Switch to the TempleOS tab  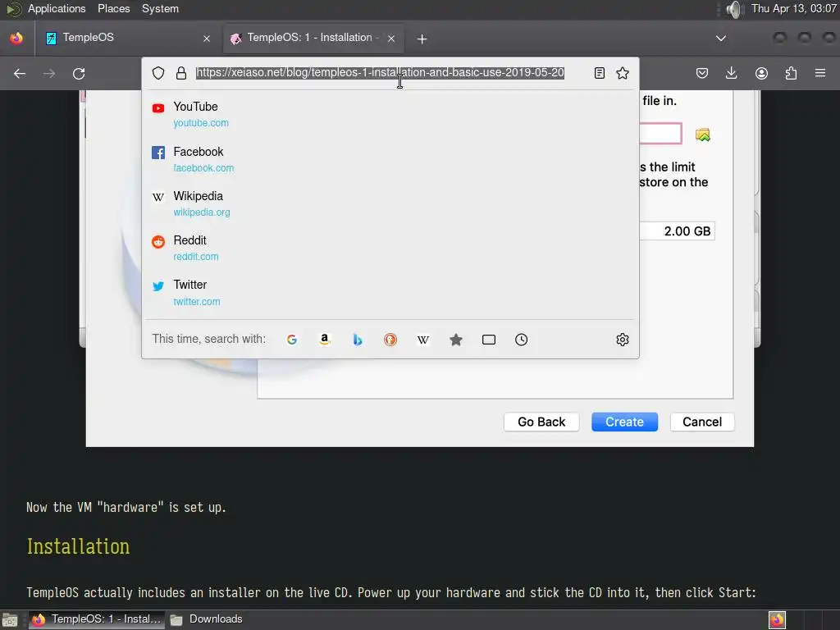pos(129,38)
